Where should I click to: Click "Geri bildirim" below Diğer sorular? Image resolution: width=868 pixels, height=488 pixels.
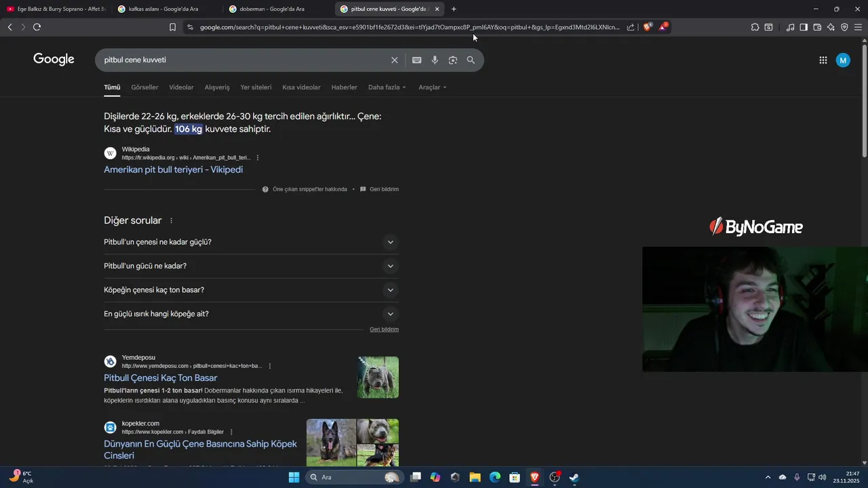(x=384, y=329)
